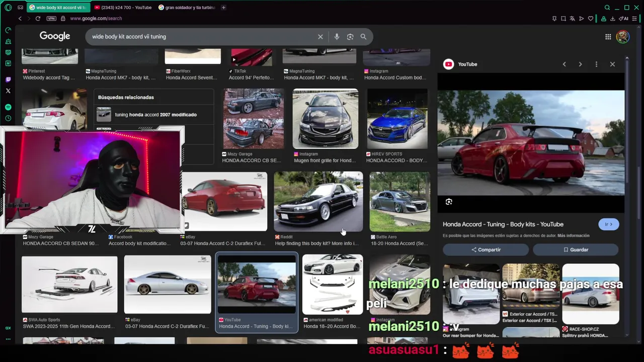Show next image in preview panel
Image resolution: width=644 pixels, height=362 pixels.
tap(580, 64)
